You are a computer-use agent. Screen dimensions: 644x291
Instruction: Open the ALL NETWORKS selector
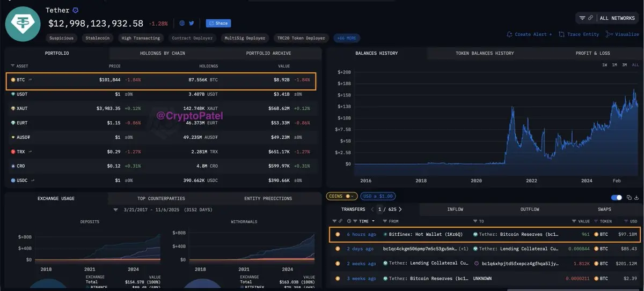[x=617, y=18]
